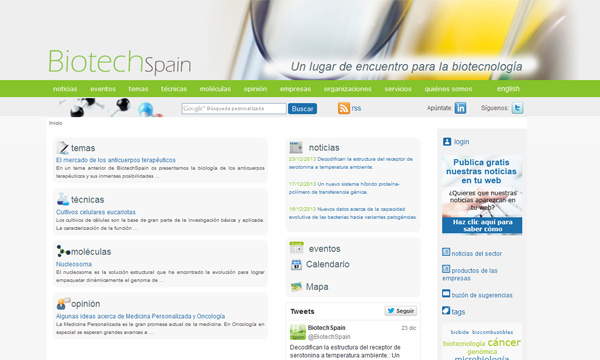Click the técnicas flask icon
Viewport: 600px width, 360px height.
(62, 199)
